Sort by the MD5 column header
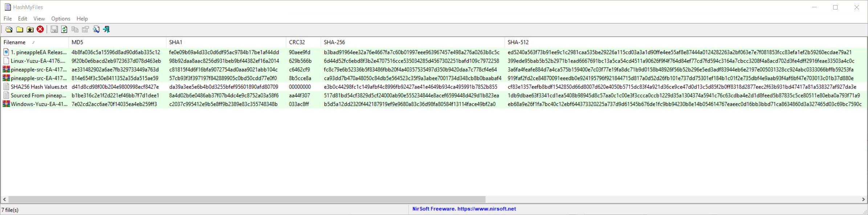The height and width of the screenshot is (215, 868). pos(117,42)
